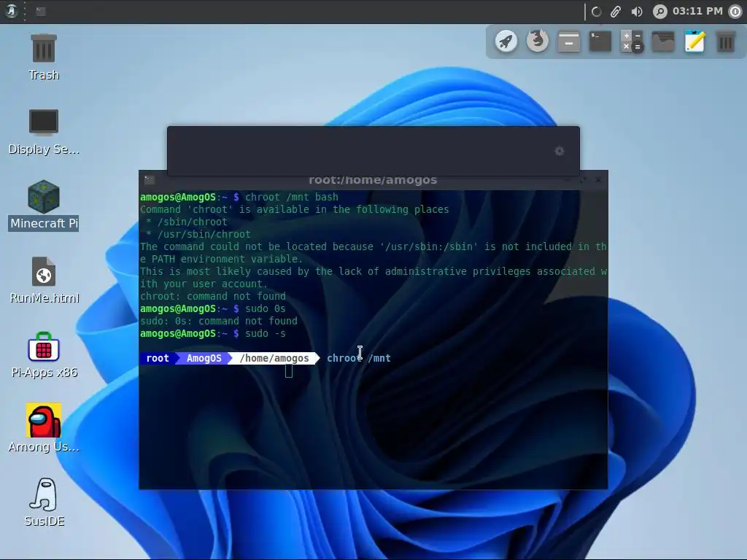This screenshot has width=747, height=560.
Task: Open the trash can in the dock
Action: [726, 42]
